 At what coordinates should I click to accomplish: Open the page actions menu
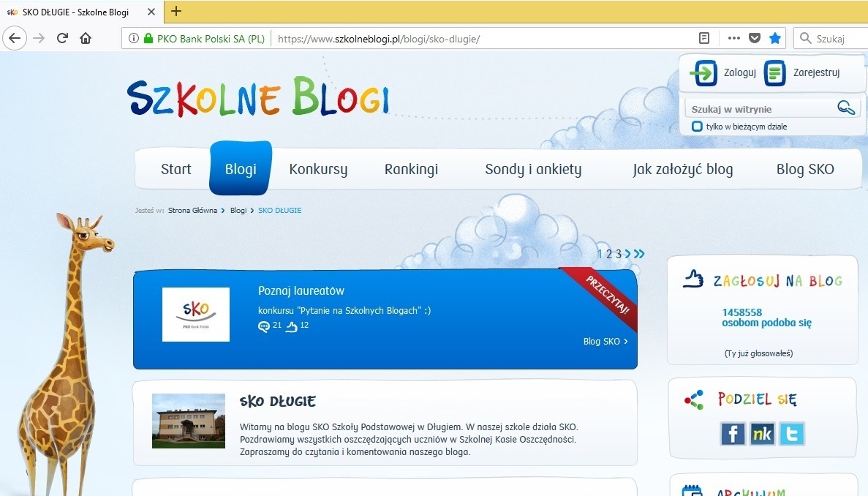tap(734, 38)
